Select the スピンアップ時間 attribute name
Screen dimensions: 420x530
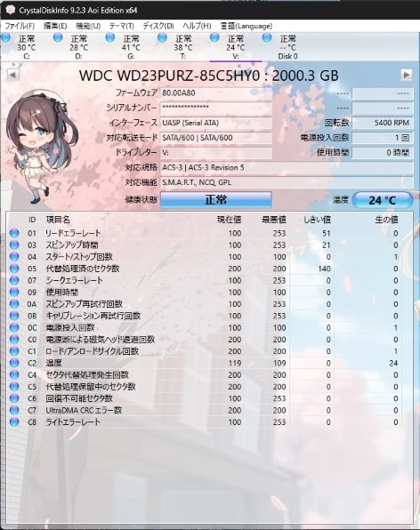coord(72,245)
